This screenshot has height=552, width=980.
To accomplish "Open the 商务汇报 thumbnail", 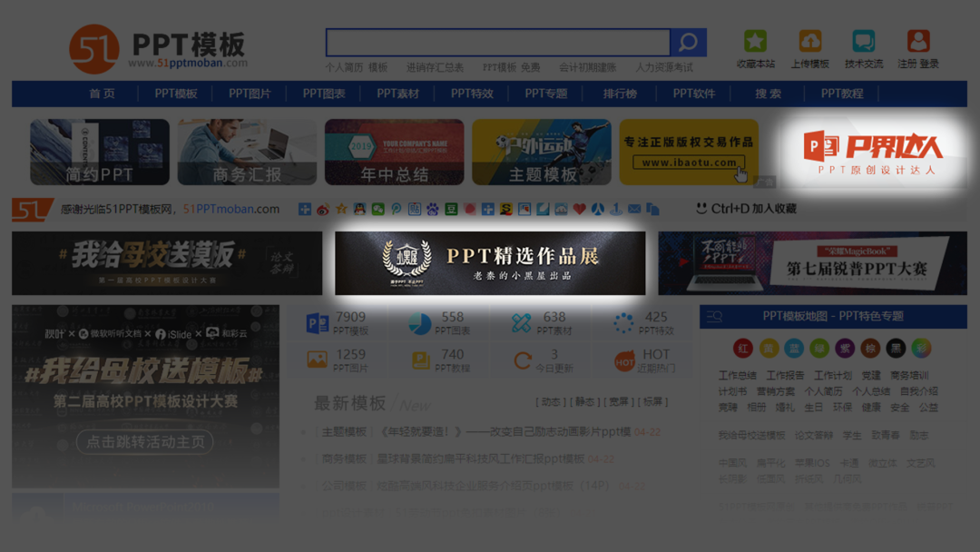I will pos(247,152).
